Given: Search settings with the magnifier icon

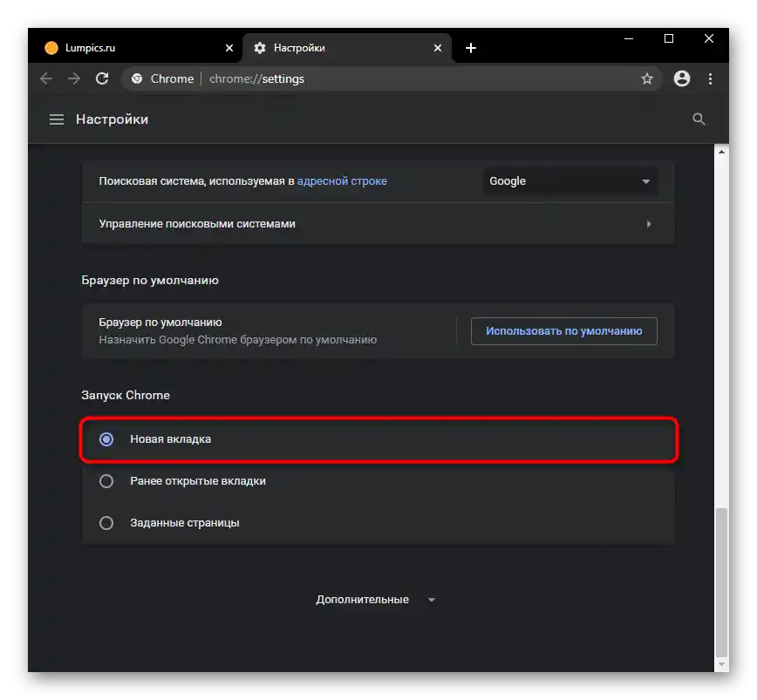Looking at the screenshot, I should tap(699, 119).
